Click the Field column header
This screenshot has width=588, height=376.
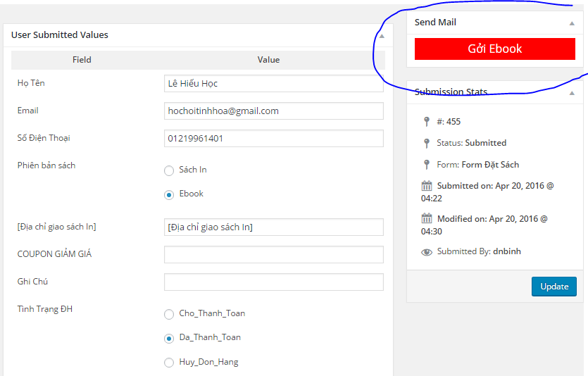click(82, 60)
